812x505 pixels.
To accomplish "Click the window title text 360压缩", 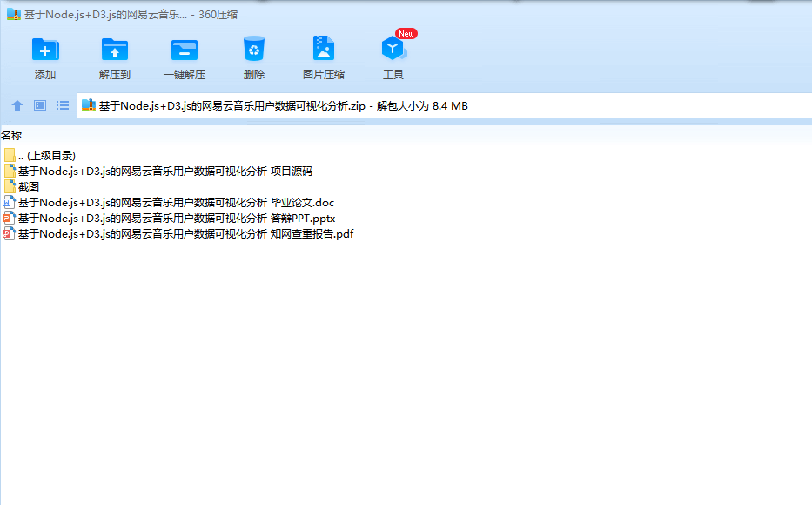I will (218, 15).
